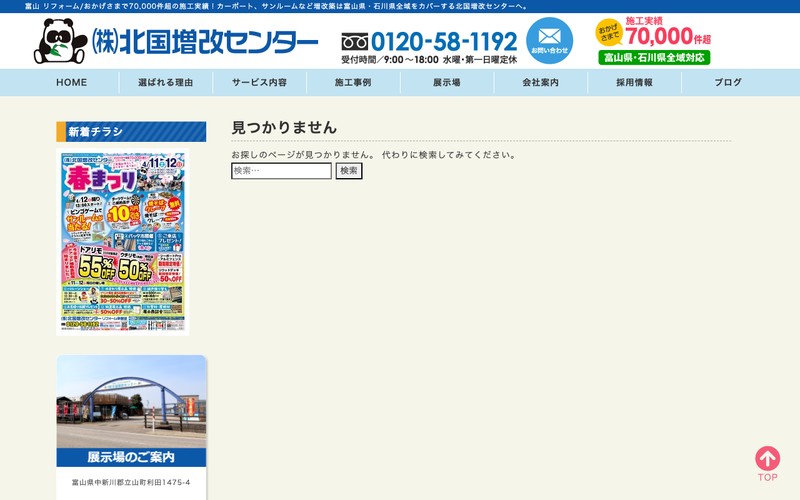Click the 新着チラシ sidebar heading
The height and width of the screenshot is (500, 800).
click(131, 132)
